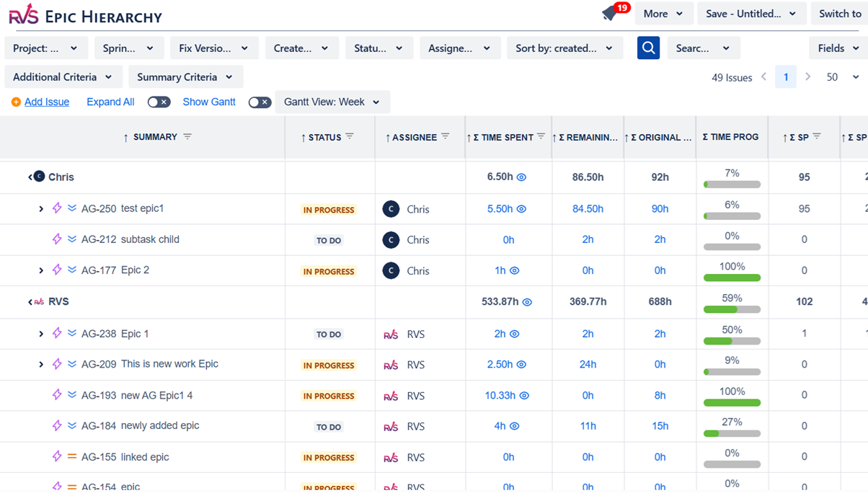The image size is (868, 493).
Task: Click the 59% time progress bar for RVS
Action: tap(732, 309)
